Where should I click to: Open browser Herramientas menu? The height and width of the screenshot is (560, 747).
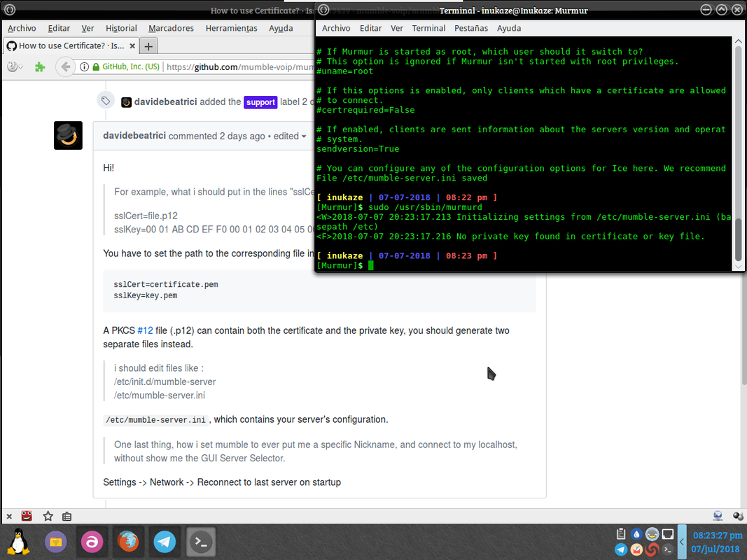232,28
